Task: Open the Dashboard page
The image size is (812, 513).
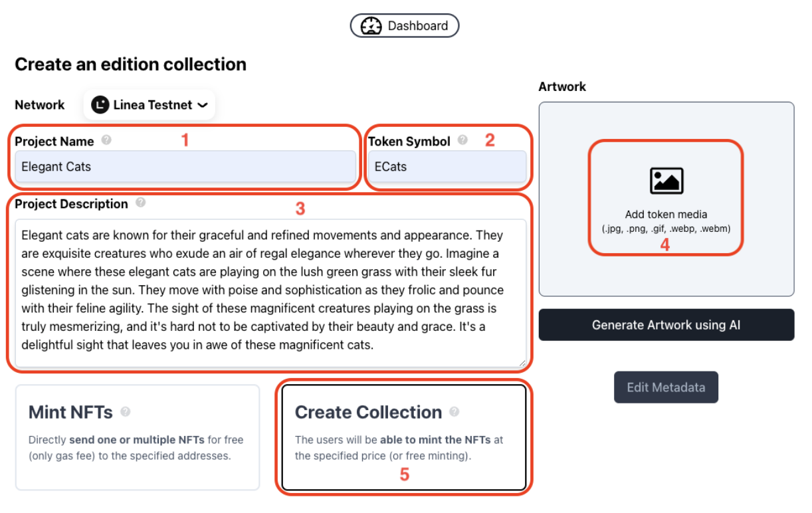Action: point(405,26)
